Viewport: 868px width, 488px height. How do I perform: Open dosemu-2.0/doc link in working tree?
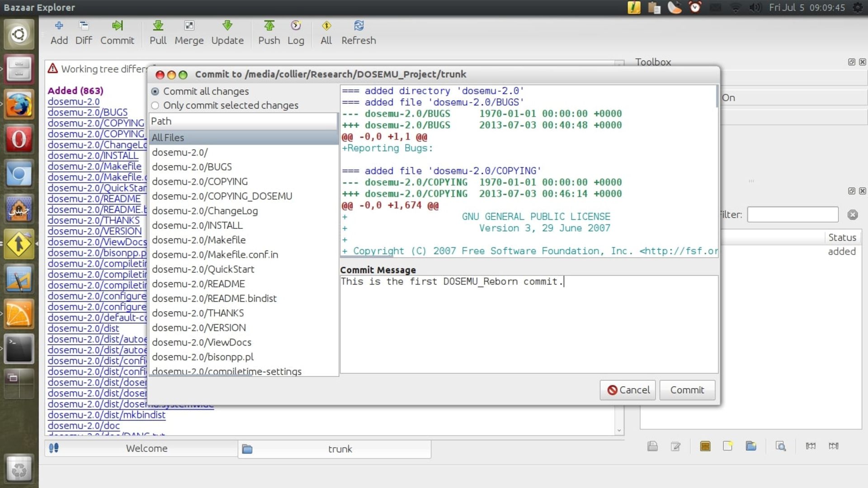point(84,426)
